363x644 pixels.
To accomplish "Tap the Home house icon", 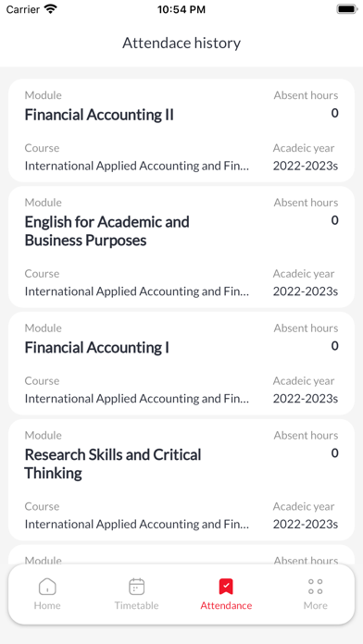I will click(x=47, y=587).
